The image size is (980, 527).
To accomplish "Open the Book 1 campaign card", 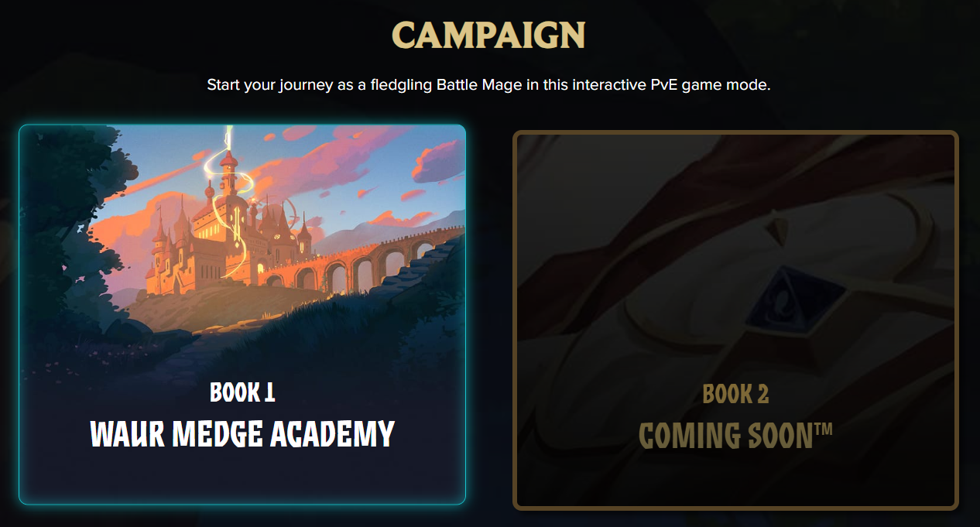I will pyautogui.click(x=242, y=314).
